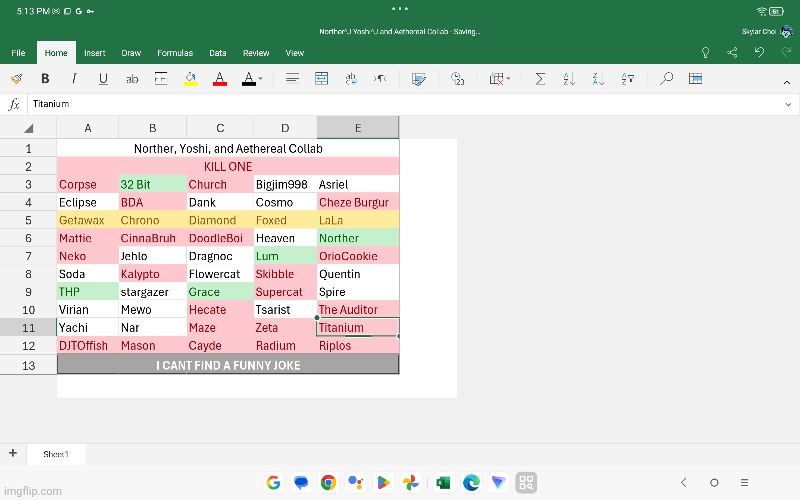Viewport: 800px width, 500px height.
Task: Click merge and center cells icon
Action: 321,79
